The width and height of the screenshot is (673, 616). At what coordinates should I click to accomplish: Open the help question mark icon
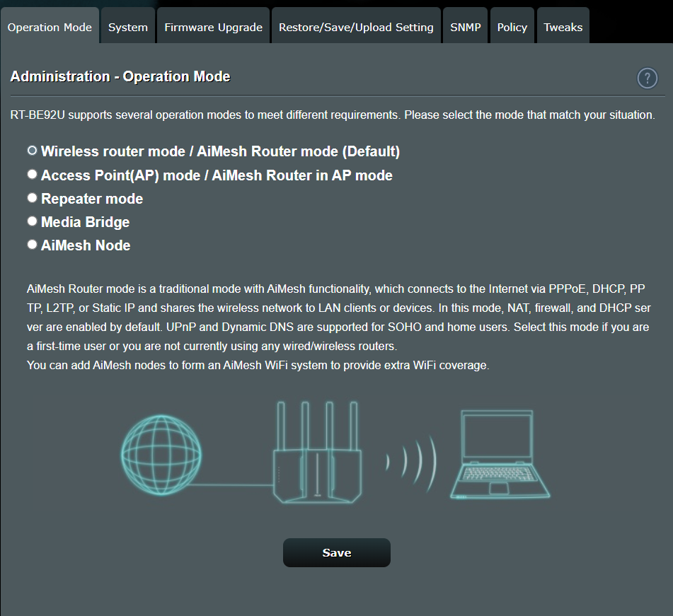[648, 78]
